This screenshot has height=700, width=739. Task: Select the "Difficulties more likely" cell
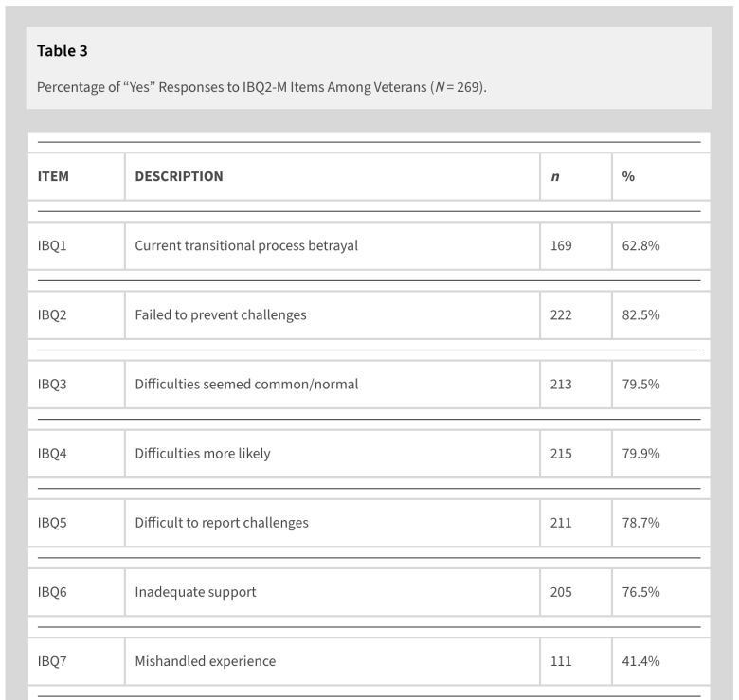click(203, 454)
